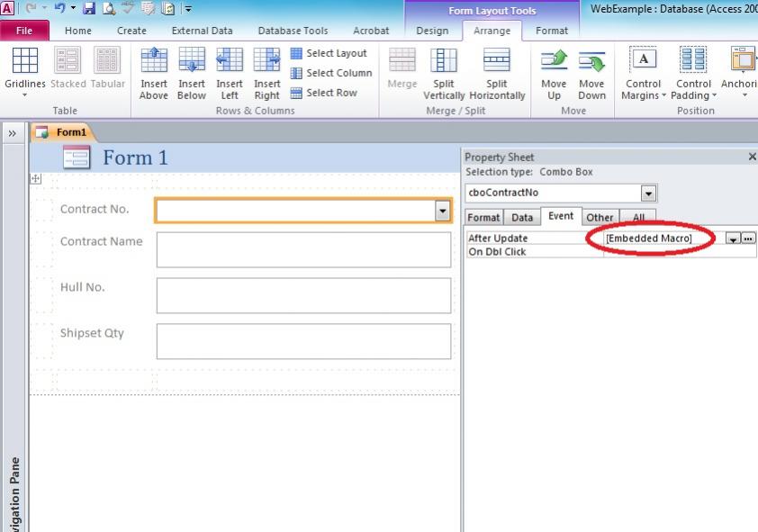Click the Form 1 title text
Viewport: 758px width, 532px height.
coord(135,158)
